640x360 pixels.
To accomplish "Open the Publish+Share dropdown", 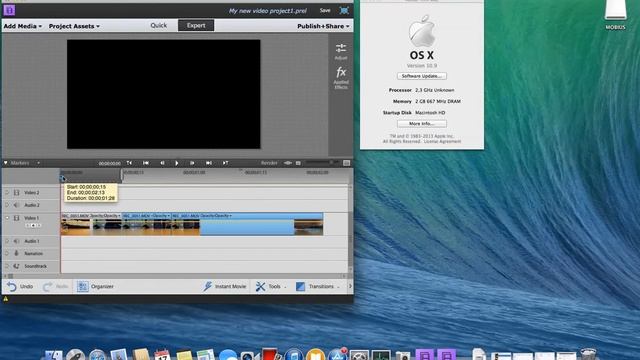I will click(x=323, y=26).
